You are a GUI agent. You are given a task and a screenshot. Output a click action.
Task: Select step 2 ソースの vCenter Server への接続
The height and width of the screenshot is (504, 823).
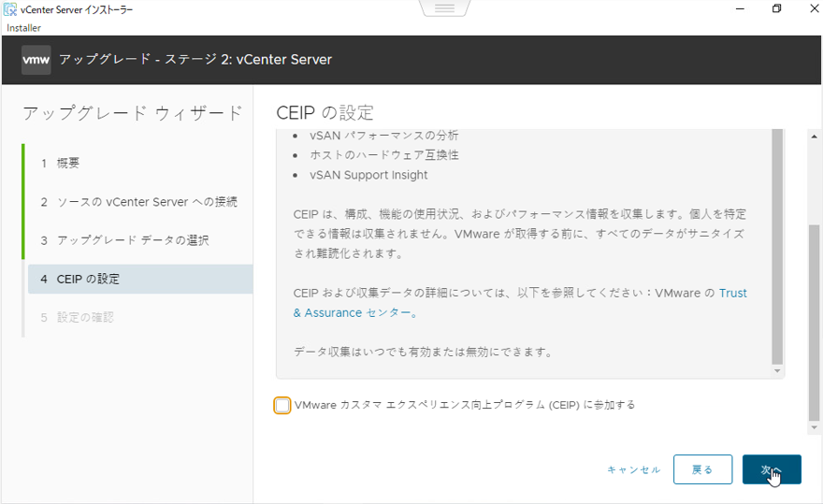(x=140, y=202)
